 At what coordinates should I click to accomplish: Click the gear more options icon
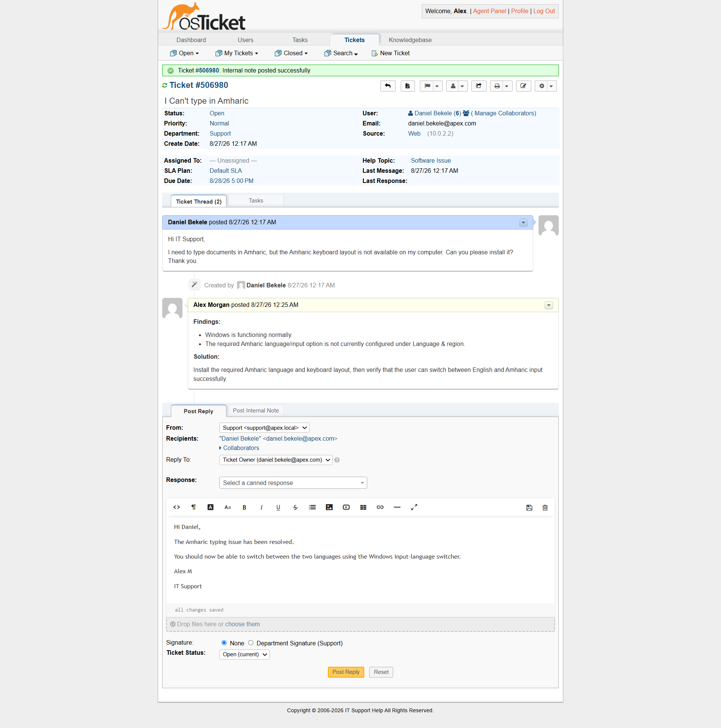point(542,86)
